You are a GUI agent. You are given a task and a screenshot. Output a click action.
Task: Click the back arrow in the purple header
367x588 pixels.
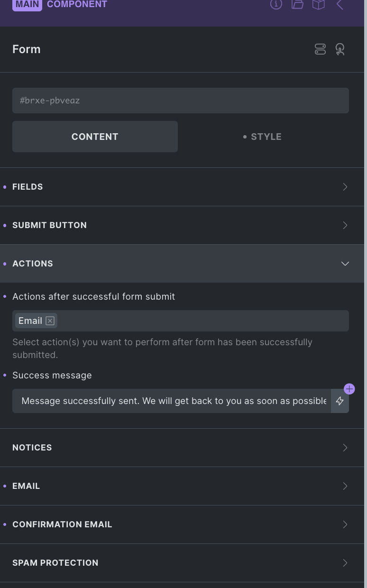click(x=340, y=4)
